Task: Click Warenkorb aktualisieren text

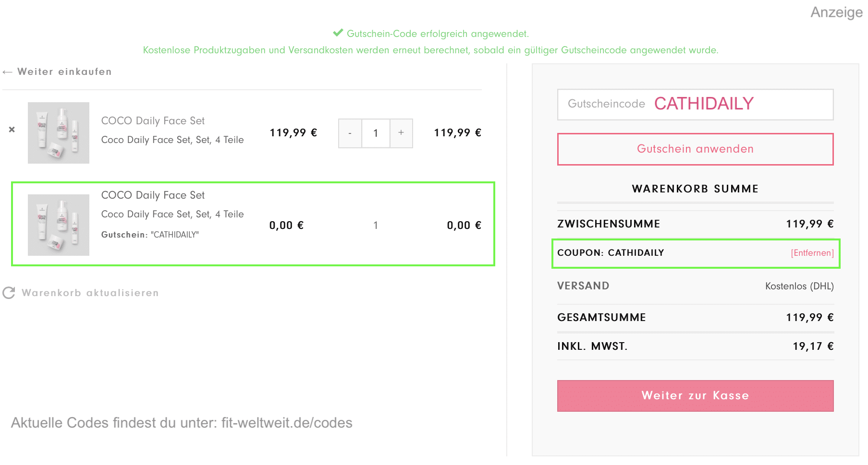Action: pos(90,293)
